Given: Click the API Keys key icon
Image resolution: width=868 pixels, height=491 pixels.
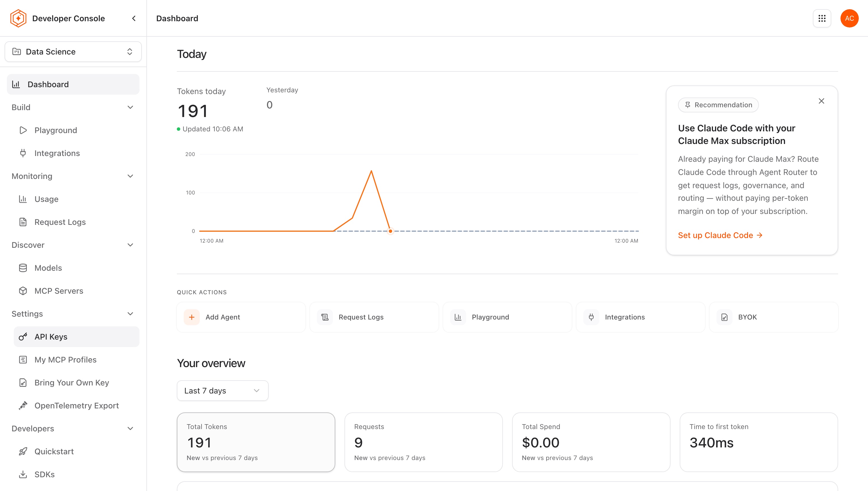Looking at the screenshot, I should (23, 336).
